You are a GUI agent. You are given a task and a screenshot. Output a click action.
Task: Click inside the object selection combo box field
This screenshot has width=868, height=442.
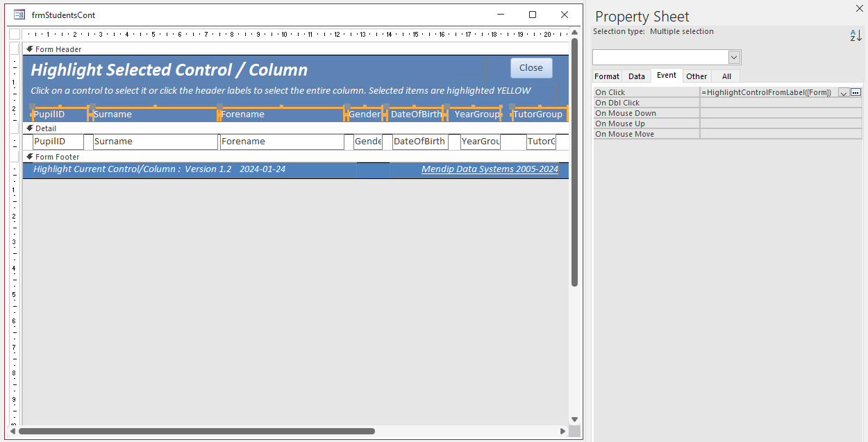pos(660,57)
